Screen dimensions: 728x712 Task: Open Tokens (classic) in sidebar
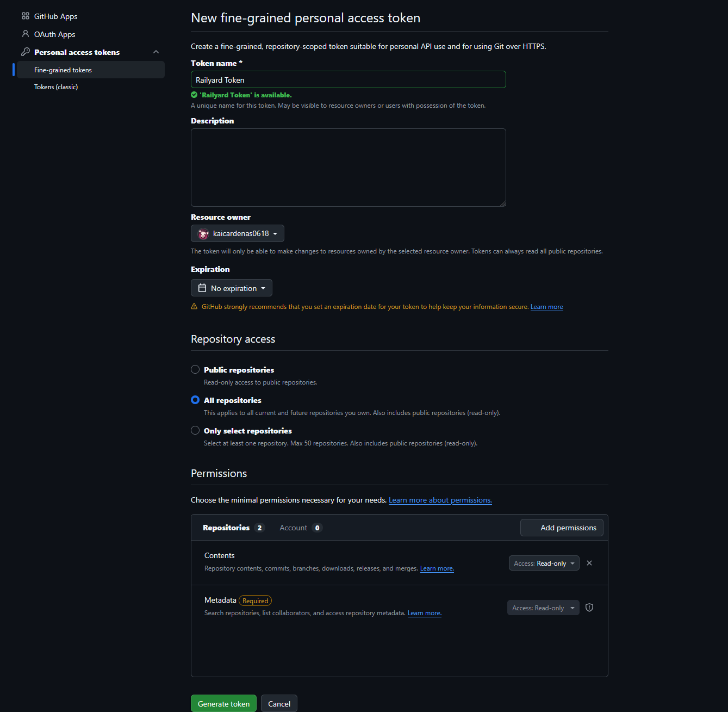click(56, 87)
